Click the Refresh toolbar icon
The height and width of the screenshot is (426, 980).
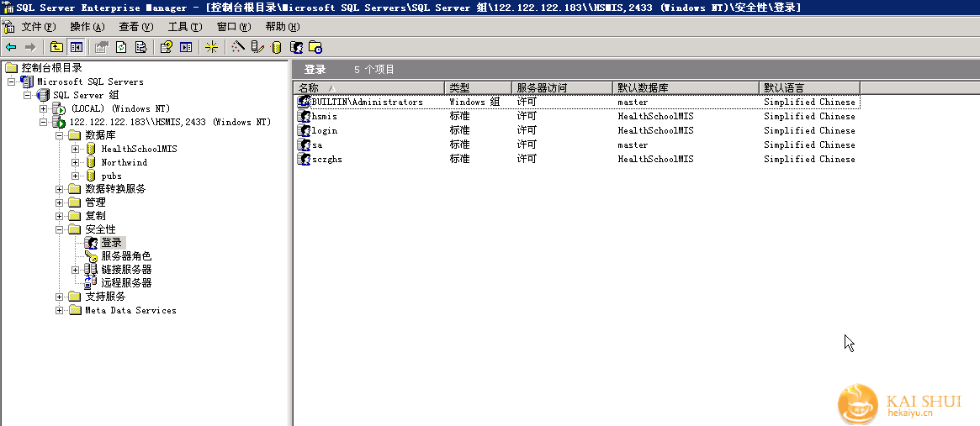(121, 47)
